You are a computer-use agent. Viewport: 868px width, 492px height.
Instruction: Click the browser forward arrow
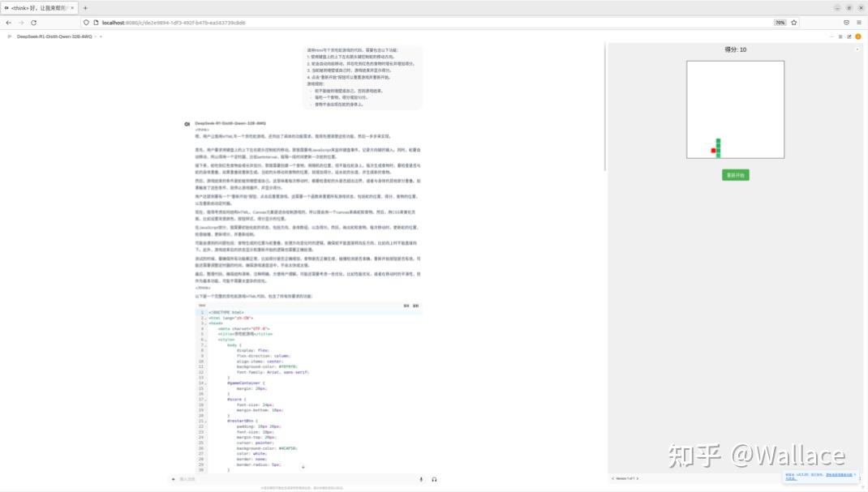(x=21, y=23)
